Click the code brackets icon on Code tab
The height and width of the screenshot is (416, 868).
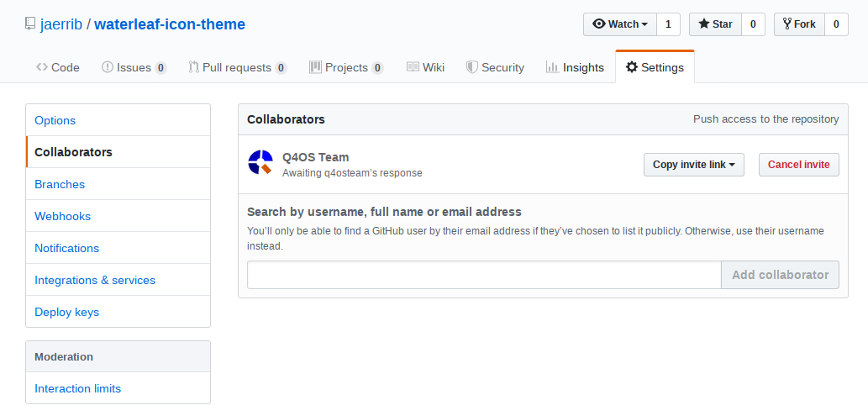[x=41, y=67]
